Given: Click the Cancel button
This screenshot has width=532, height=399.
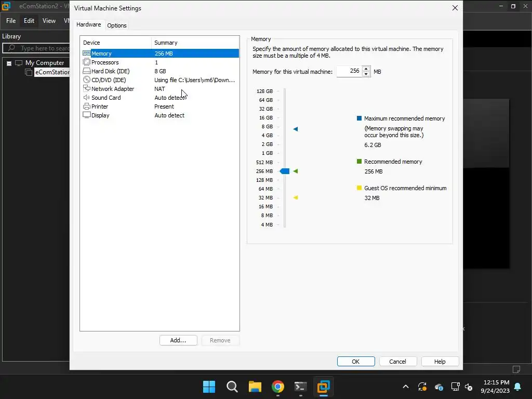Looking at the screenshot, I should click(397, 362).
